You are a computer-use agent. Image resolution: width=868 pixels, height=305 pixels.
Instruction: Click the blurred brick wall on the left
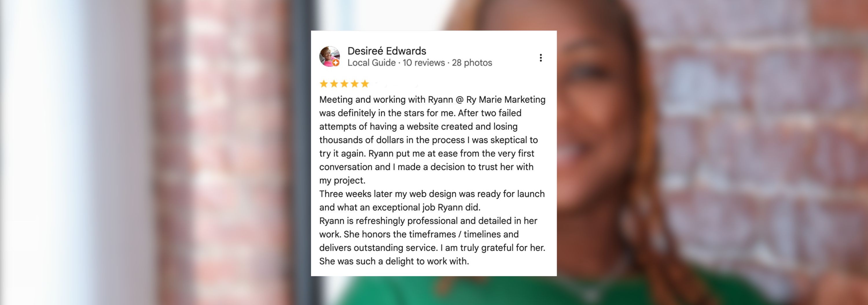coord(209,151)
